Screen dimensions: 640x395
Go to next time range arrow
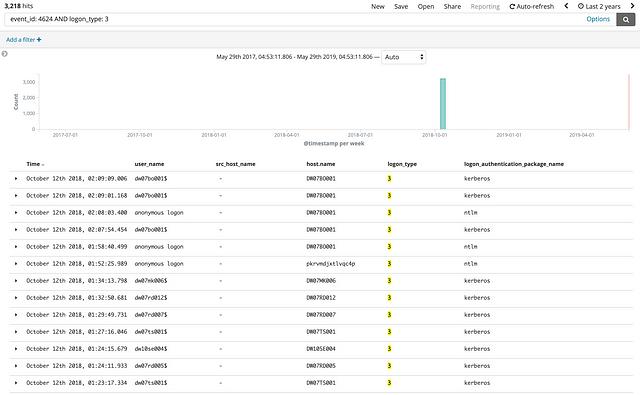click(x=632, y=6)
